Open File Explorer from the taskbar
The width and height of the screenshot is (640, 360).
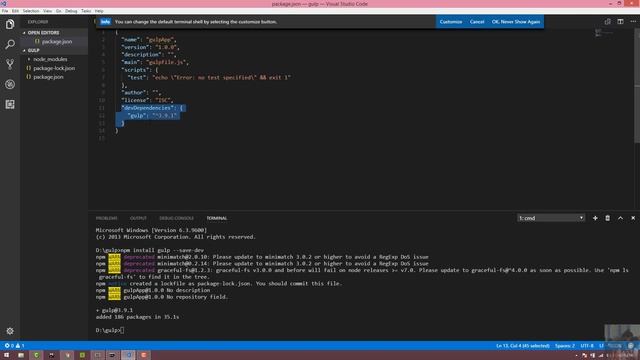point(21,355)
